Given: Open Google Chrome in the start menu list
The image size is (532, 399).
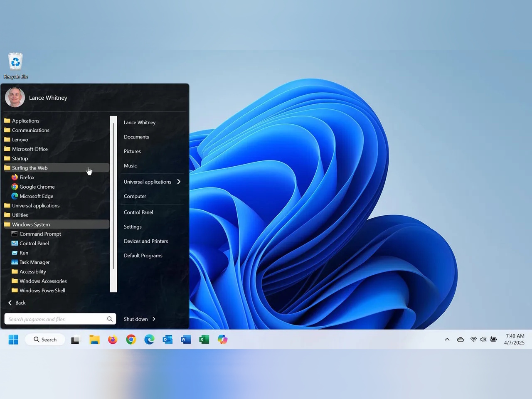Looking at the screenshot, I should tap(37, 187).
